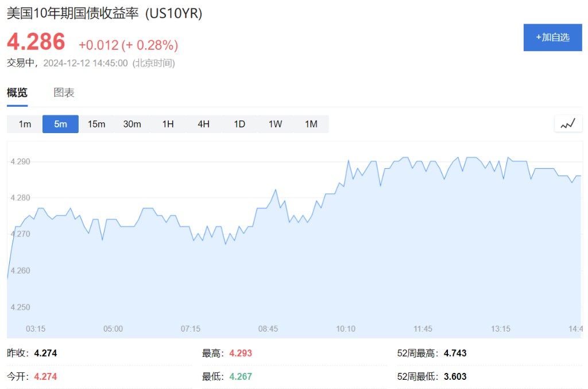Choose the 15m interval
588x389 pixels.
[x=96, y=124]
